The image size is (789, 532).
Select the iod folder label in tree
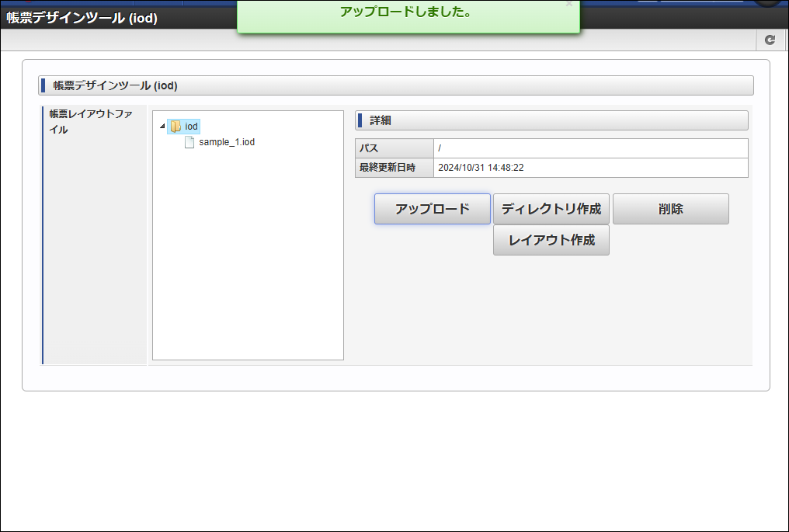point(191,127)
